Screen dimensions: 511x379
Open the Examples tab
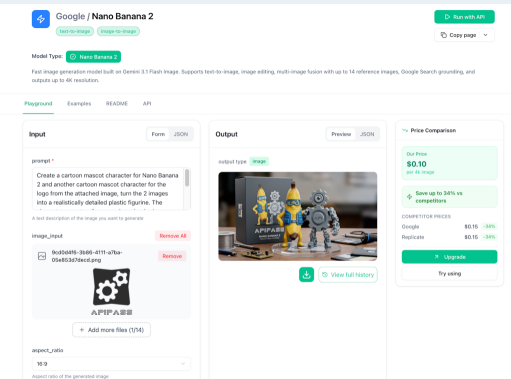point(79,104)
